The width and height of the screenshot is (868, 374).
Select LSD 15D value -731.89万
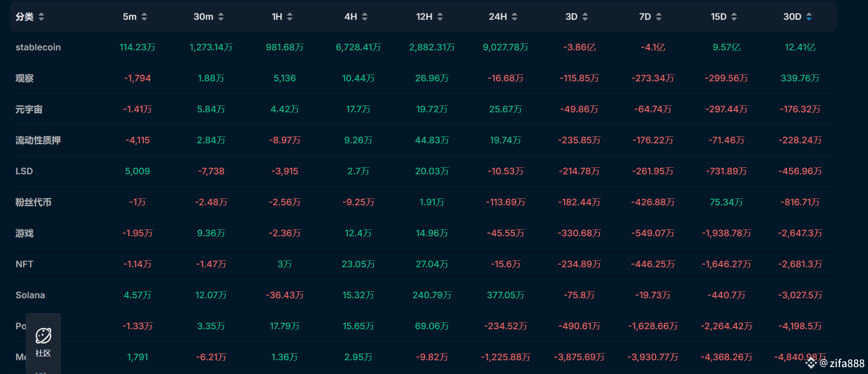726,171
